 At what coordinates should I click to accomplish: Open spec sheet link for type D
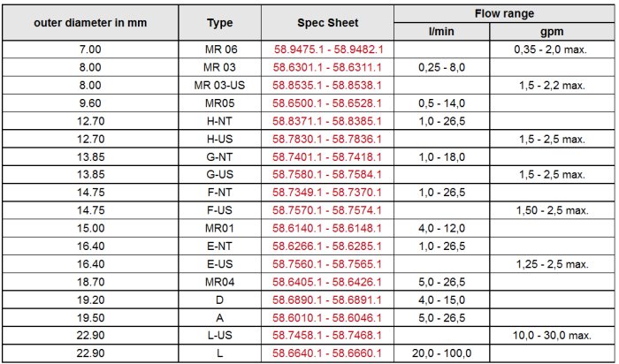coord(327,300)
